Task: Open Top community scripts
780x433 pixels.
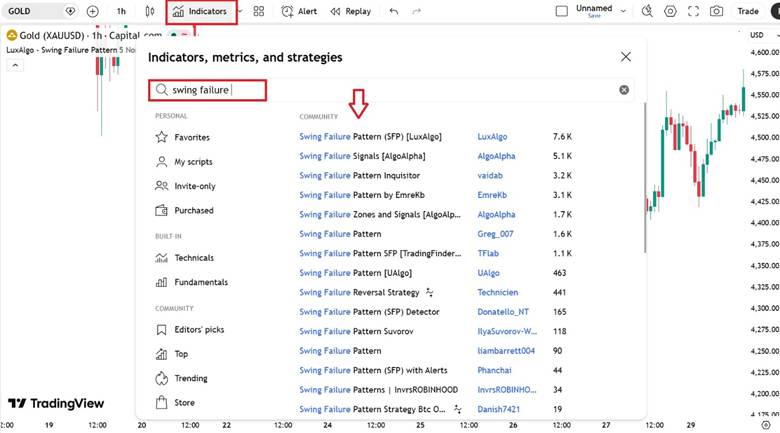Action: pos(172,354)
